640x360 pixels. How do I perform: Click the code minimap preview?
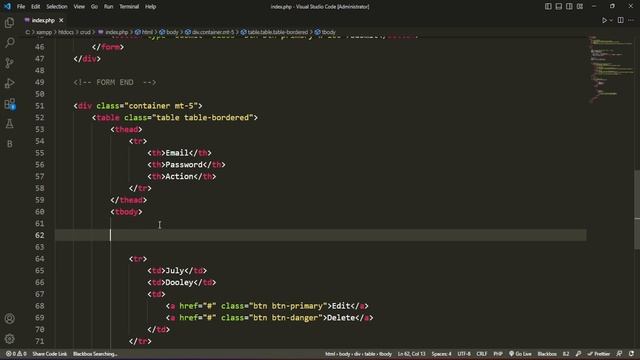[611, 69]
